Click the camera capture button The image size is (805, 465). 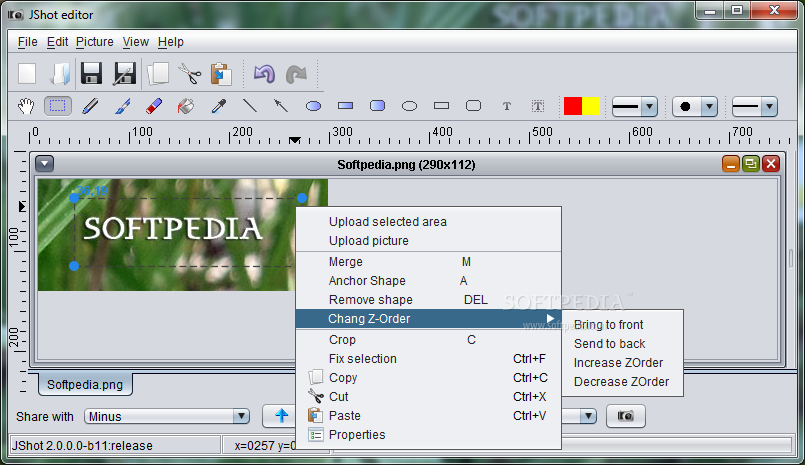(x=625, y=416)
